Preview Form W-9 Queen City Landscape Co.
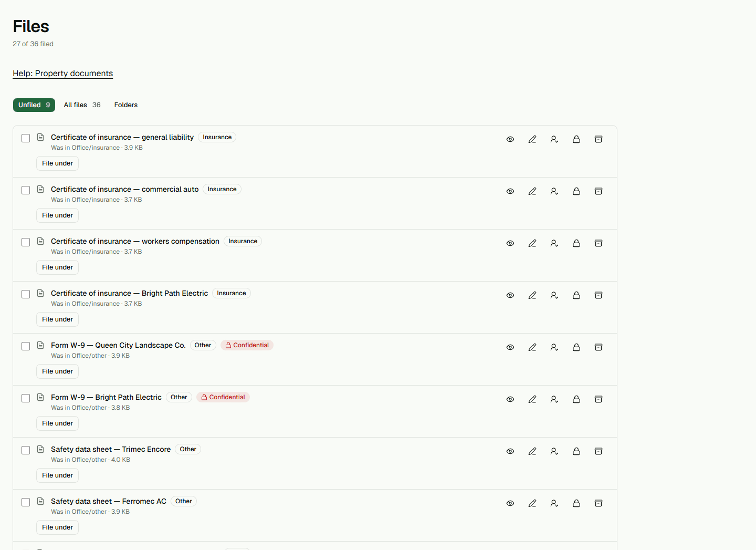The height and width of the screenshot is (550, 756). coord(510,347)
